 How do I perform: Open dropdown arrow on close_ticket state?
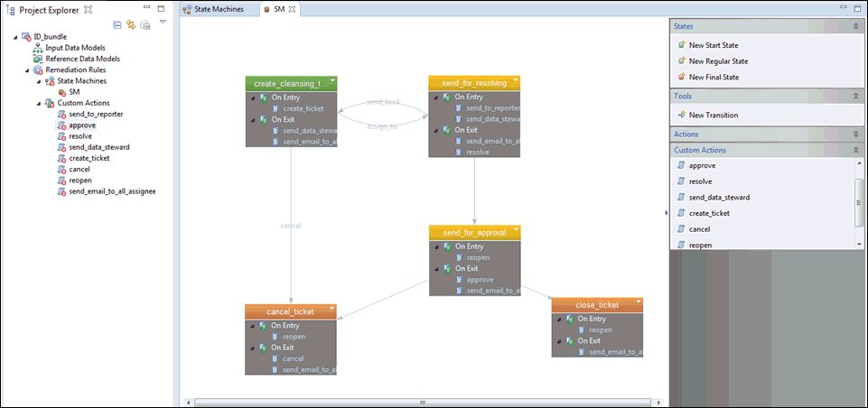639,301
